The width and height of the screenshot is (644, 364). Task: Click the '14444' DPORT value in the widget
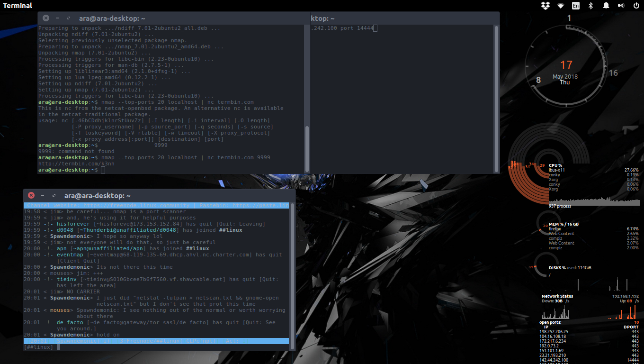(x=633, y=360)
